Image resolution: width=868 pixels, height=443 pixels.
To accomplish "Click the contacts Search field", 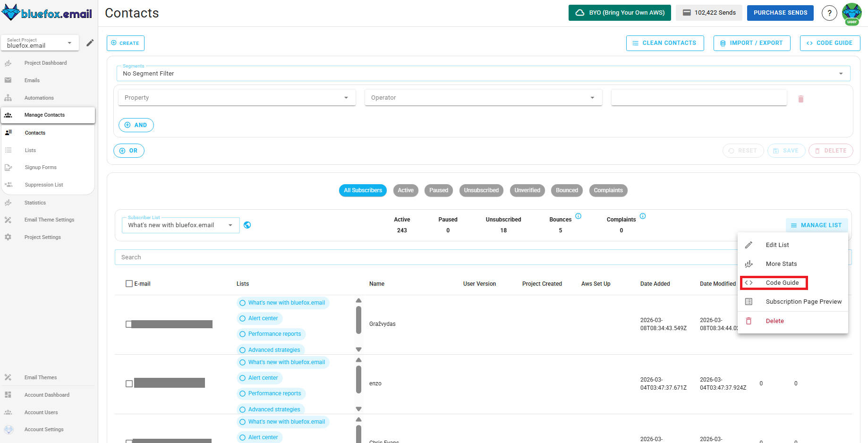I will (x=425, y=257).
